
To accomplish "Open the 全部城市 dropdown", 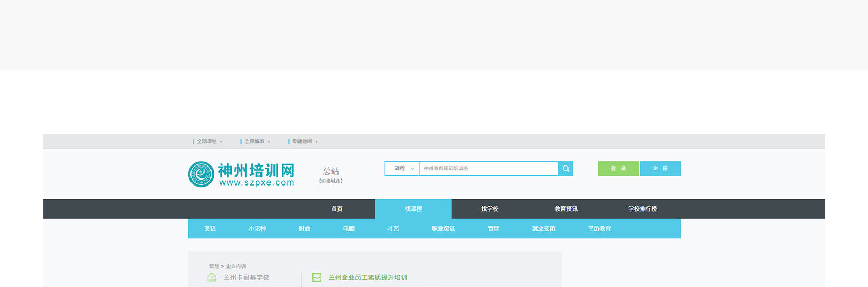I will pos(257,142).
